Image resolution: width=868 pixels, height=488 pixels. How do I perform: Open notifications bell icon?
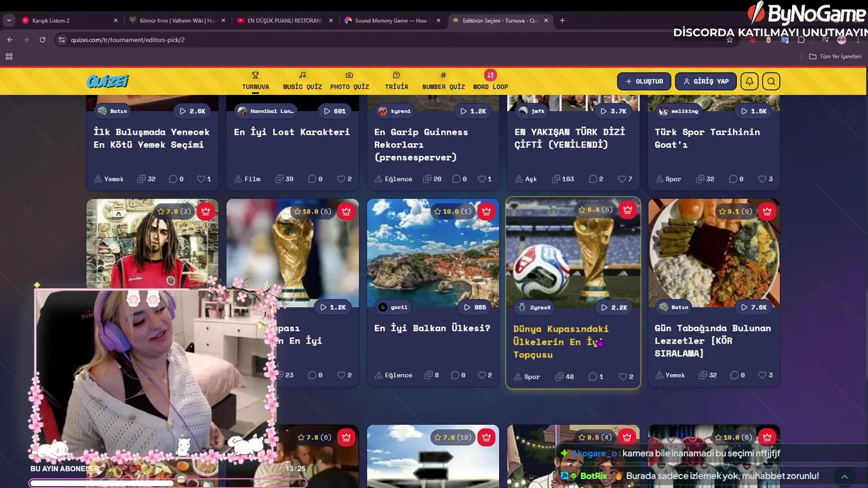pos(749,81)
